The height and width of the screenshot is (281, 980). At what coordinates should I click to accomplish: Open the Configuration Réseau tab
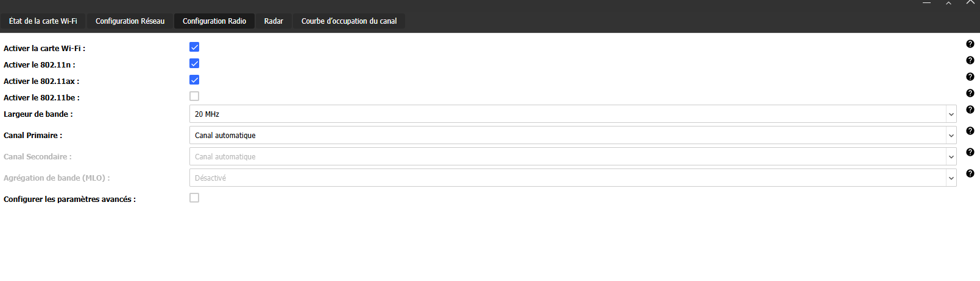click(x=130, y=21)
